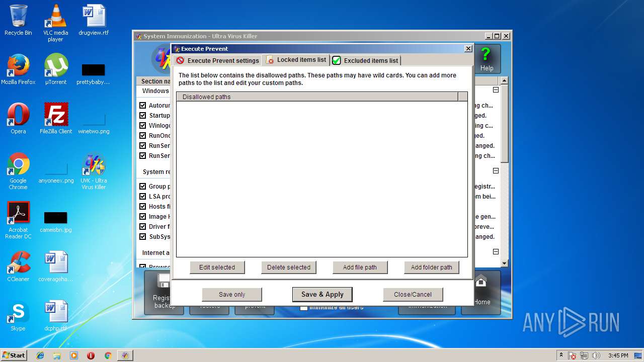Close the Execute Prevent dialog
The height and width of the screenshot is (362, 644).
point(468,49)
